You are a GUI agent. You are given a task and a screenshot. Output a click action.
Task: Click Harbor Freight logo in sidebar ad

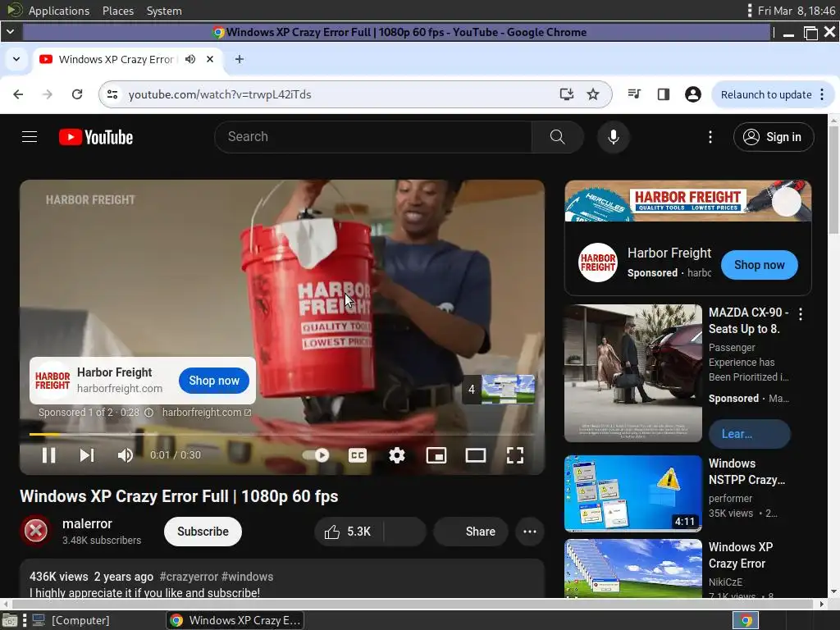click(x=597, y=262)
